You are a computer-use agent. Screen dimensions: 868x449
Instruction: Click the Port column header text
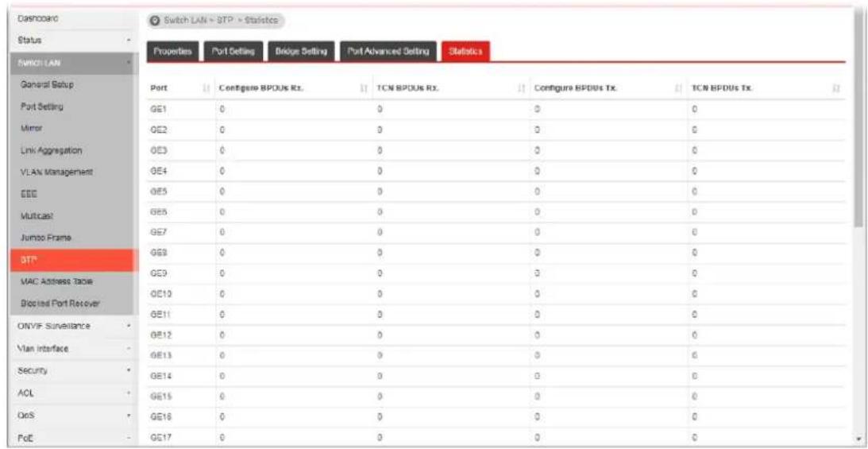157,88
